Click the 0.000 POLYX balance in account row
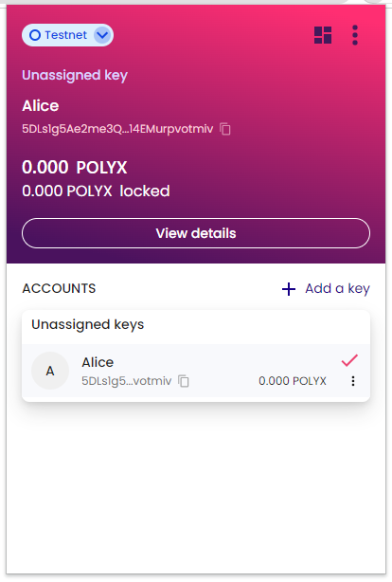 (x=293, y=381)
